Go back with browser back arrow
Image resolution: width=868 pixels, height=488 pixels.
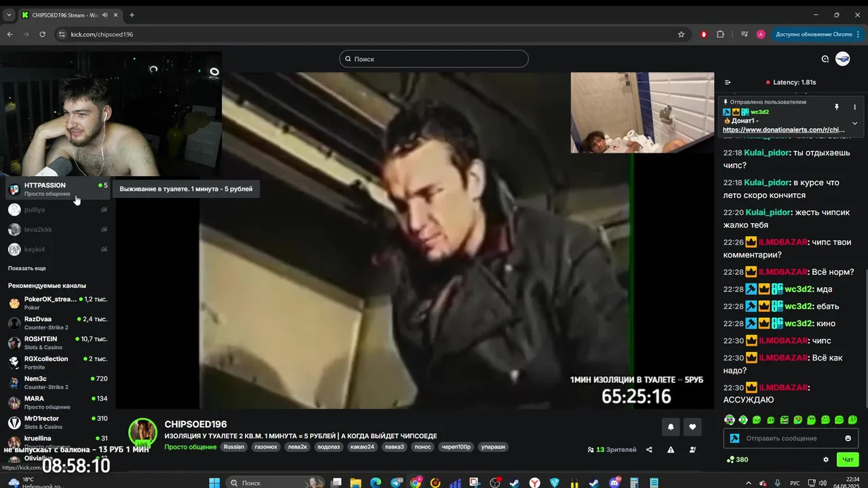tap(9, 34)
